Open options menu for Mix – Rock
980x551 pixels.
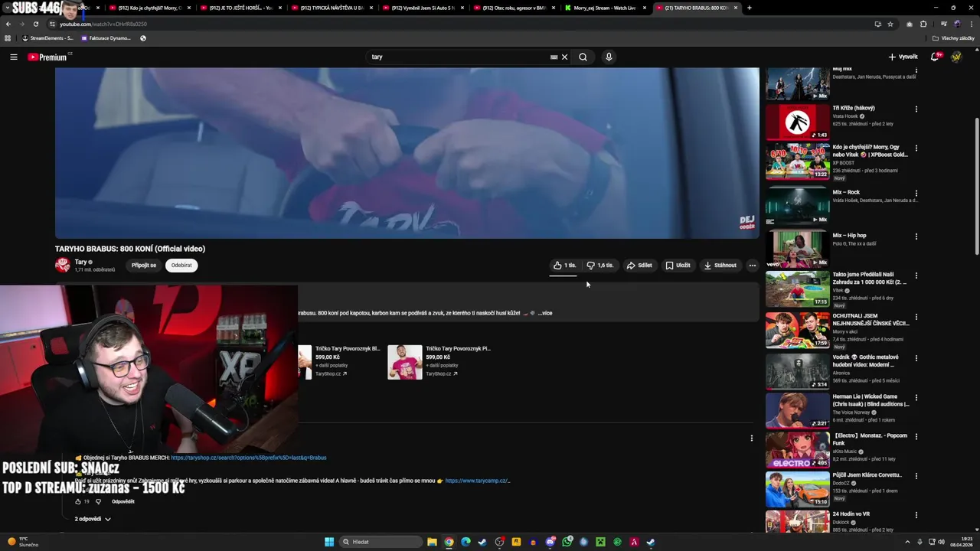pyautogui.click(x=916, y=193)
